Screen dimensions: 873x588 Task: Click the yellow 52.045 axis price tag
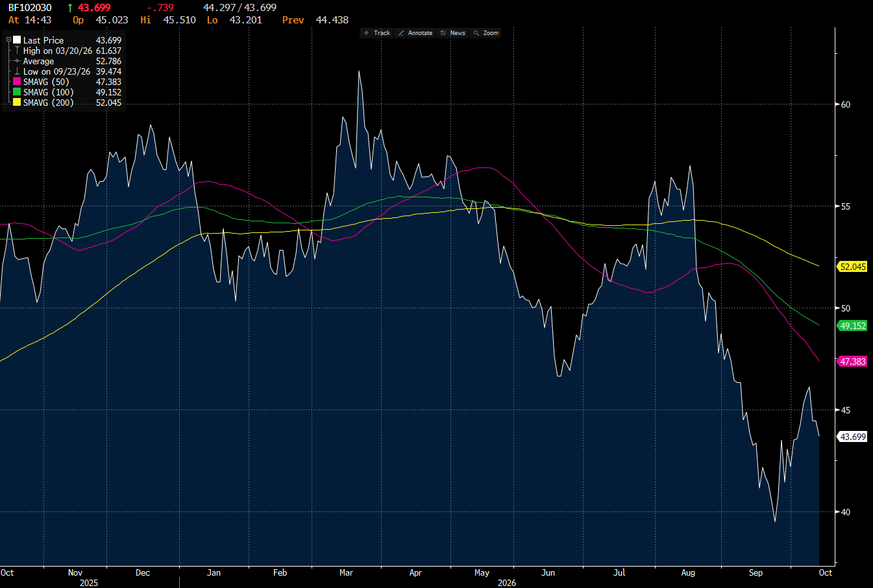coord(853,267)
